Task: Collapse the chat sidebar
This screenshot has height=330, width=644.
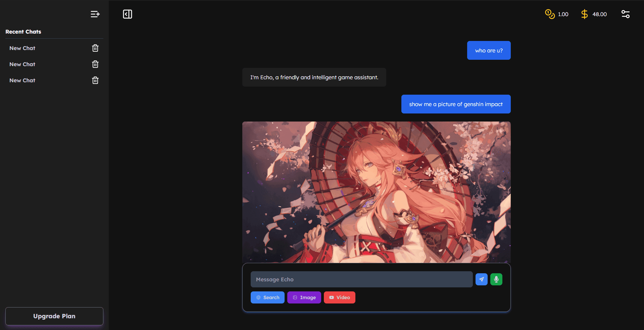Action: (128, 14)
